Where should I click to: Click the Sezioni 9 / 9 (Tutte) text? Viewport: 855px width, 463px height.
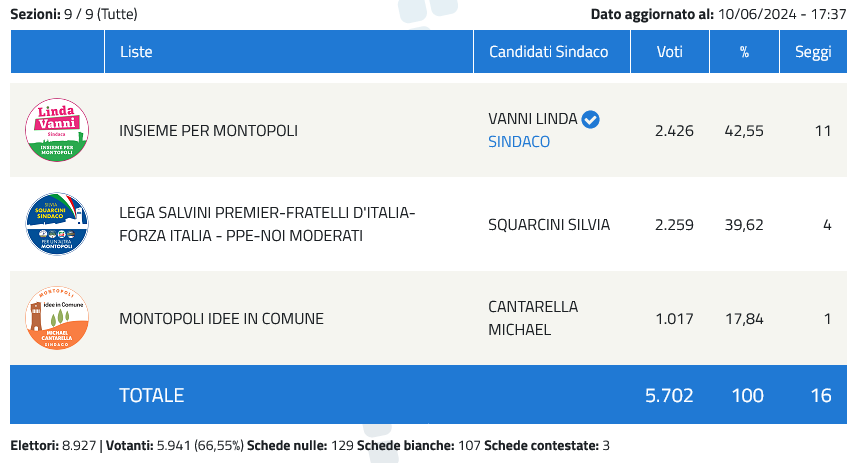[74, 14]
